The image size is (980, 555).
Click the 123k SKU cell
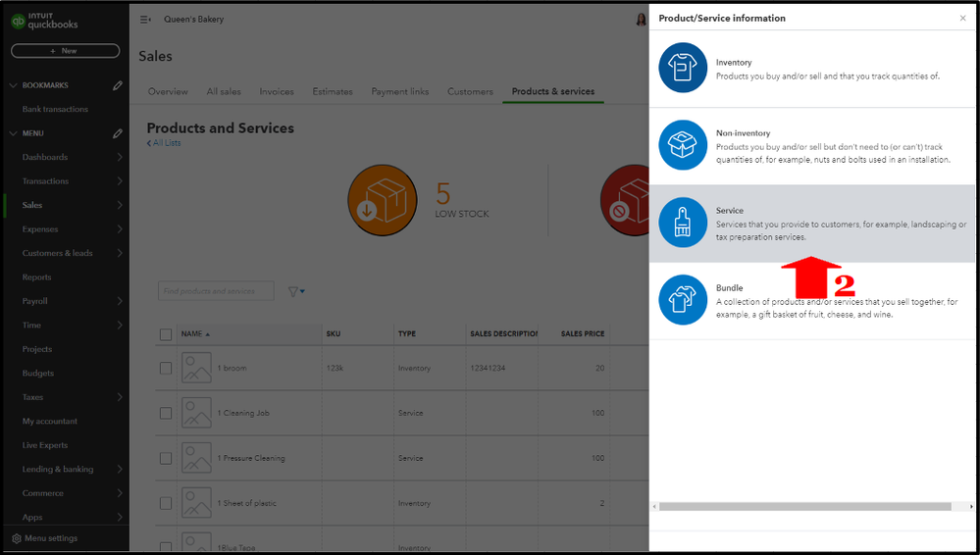click(x=335, y=368)
